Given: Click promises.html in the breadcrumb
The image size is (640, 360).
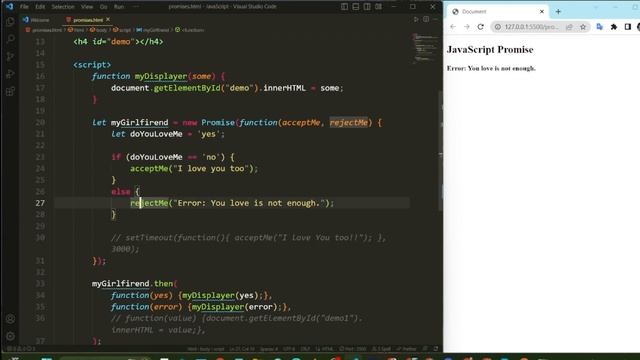Looking at the screenshot, I should [44, 30].
